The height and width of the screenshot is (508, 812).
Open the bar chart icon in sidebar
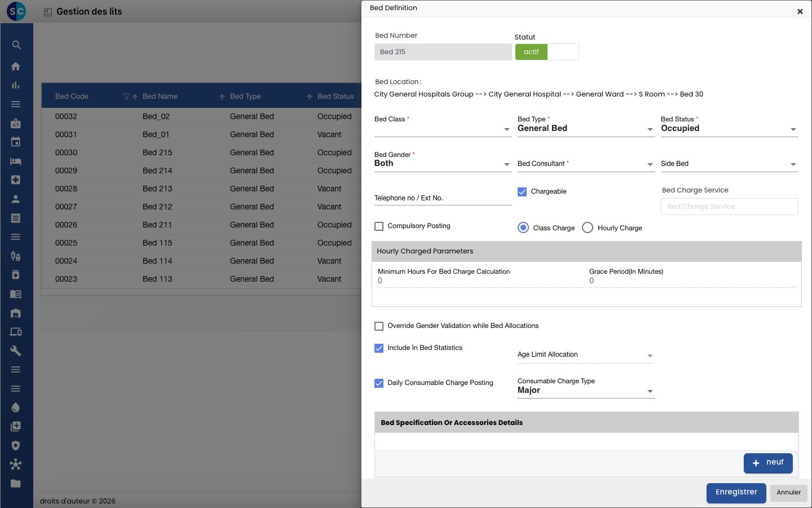(x=16, y=85)
